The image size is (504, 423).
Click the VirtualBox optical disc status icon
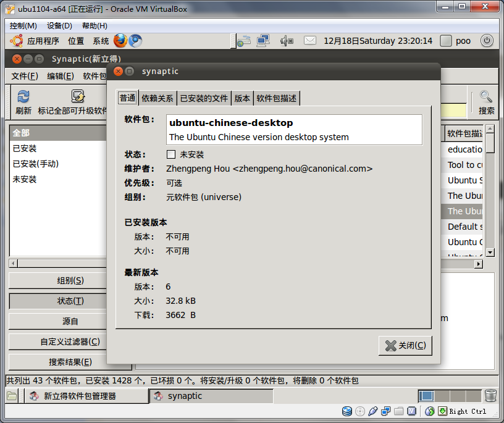pos(360,411)
